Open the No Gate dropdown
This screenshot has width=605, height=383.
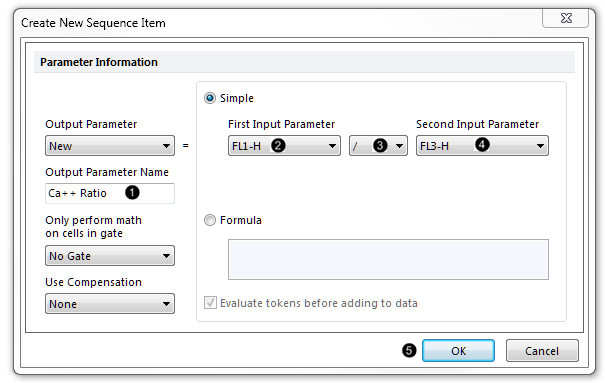coord(110,256)
